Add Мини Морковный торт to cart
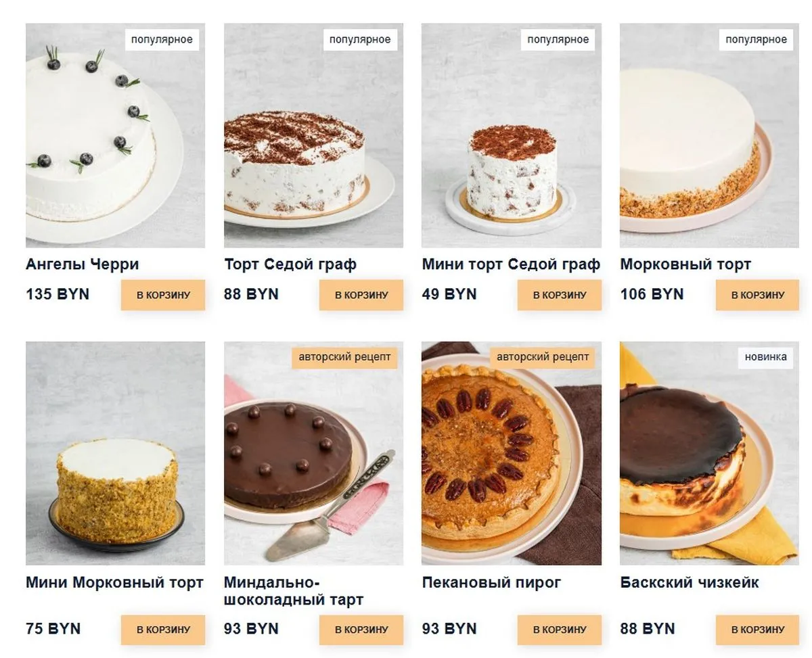Viewport: 812px width, 658px height. [x=163, y=630]
